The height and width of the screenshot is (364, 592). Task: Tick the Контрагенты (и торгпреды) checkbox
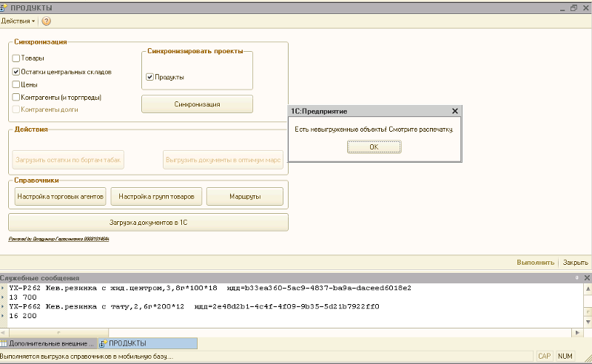pyautogui.click(x=16, y=97)
